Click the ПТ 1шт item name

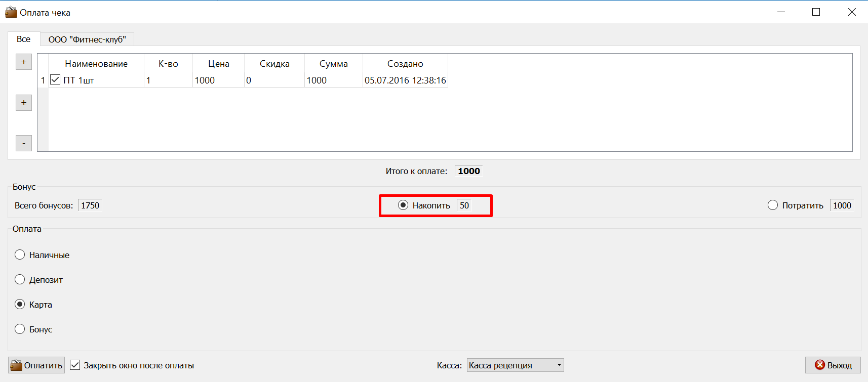[x=78, y=80]
